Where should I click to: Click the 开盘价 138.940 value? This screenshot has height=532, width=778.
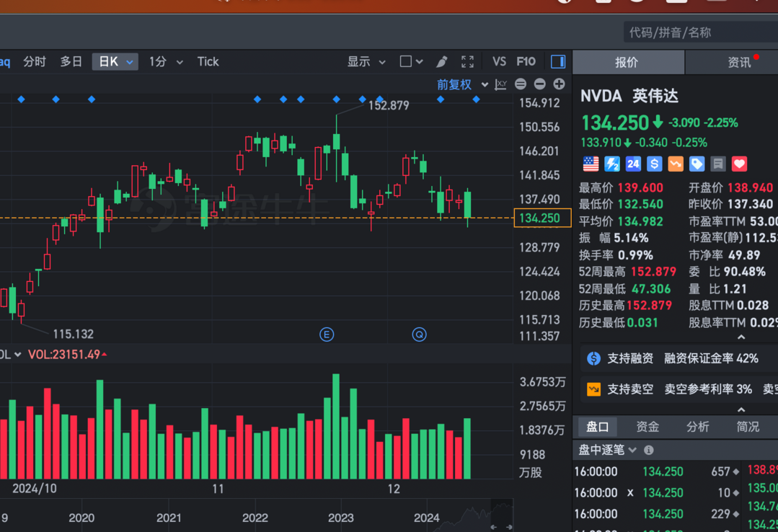(751, 187)
